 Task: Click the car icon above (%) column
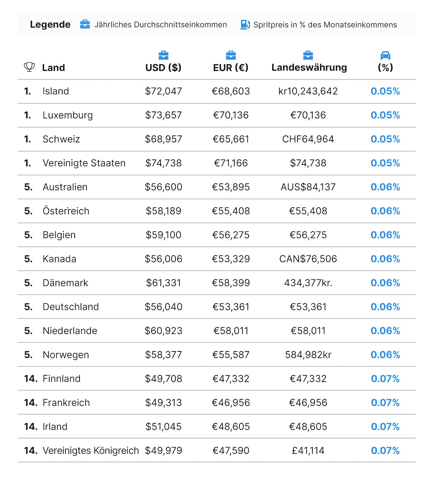click(x=385, y=55)
